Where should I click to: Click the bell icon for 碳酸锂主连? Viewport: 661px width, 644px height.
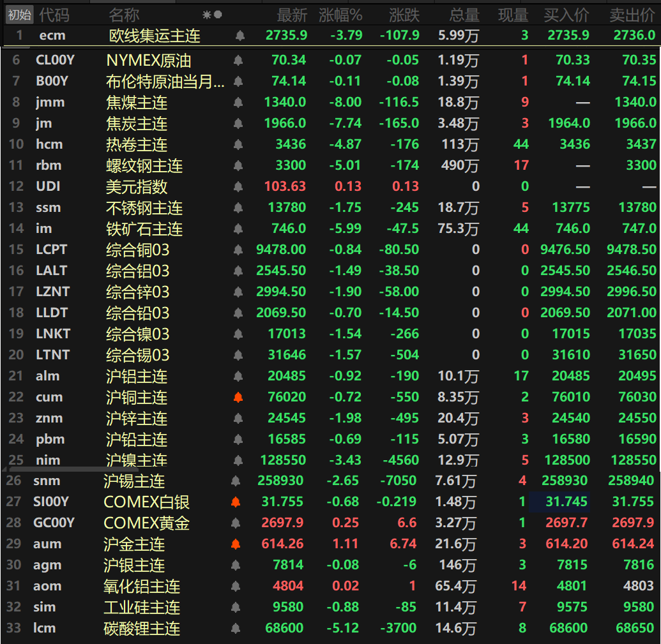pyautogui.click(x=236, y=629)
